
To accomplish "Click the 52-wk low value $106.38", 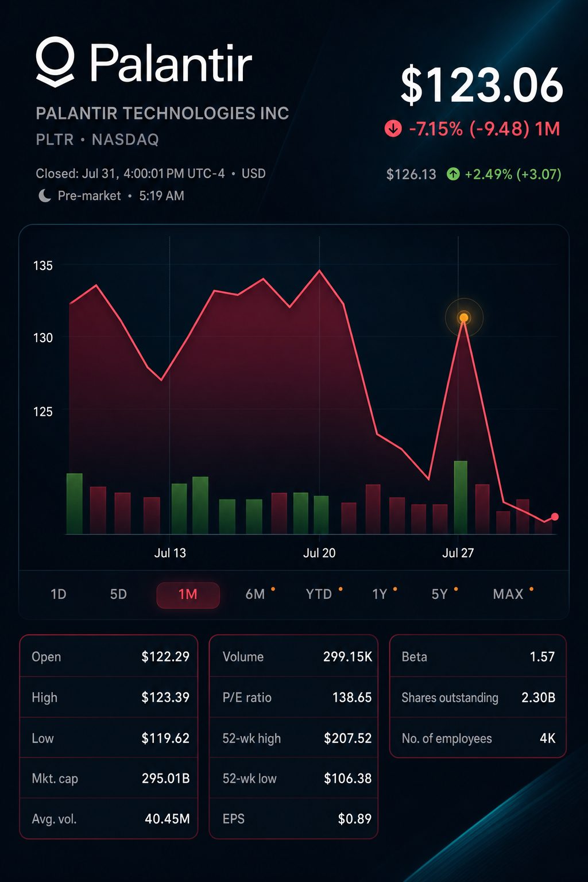I will pyautogui.click(x=348, y=779).
